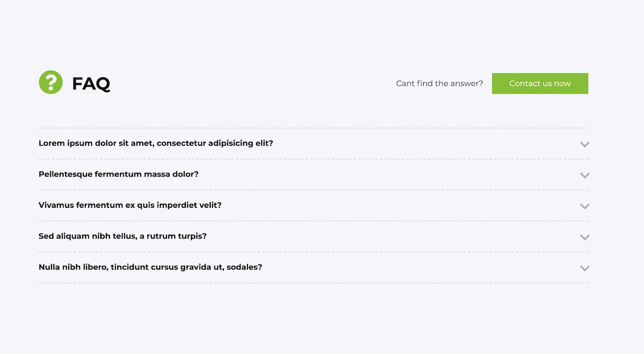Click the divider between Vivamus and Sed aliquam questions

[313, 221]
